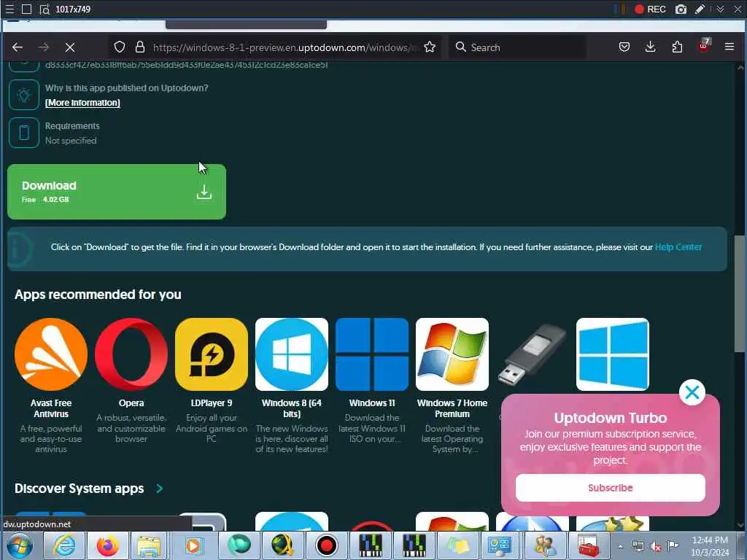
Task: Open the USB flash drive app icon
Action: coord(532,354)
